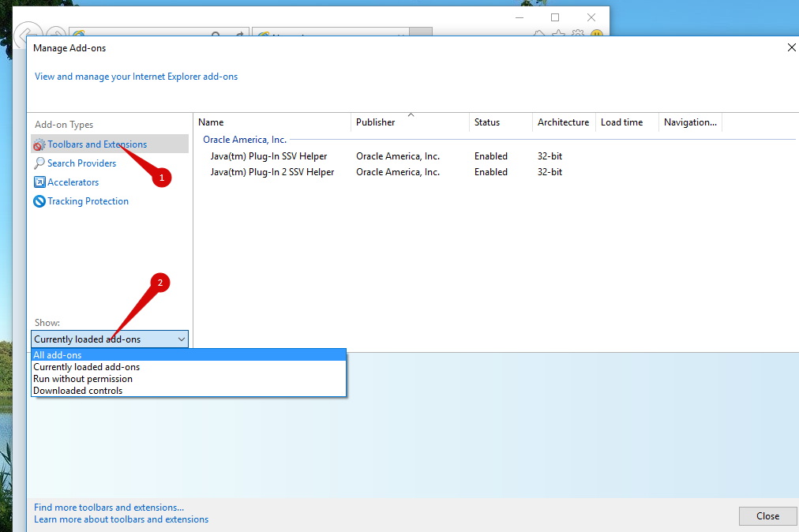Viewport: 799px width, 532px height.
Task: Click the Tracking Protection blocked icon
Action: point(39,201)
